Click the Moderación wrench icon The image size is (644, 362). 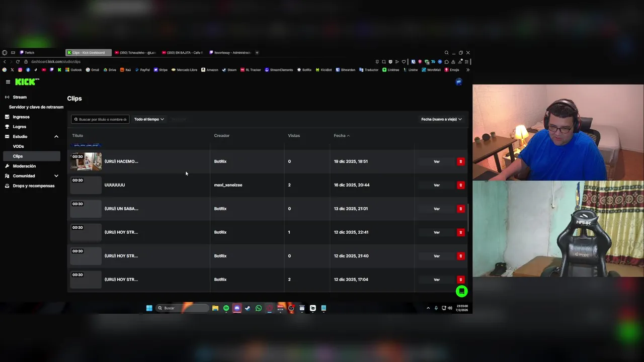[7, 166]
